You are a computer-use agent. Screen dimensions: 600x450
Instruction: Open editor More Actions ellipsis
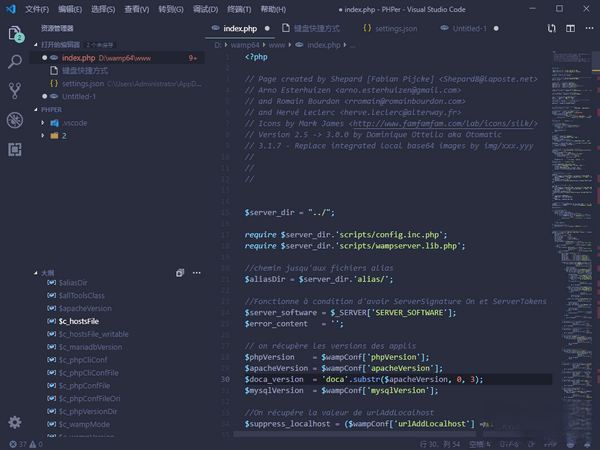tap(589, 28)
